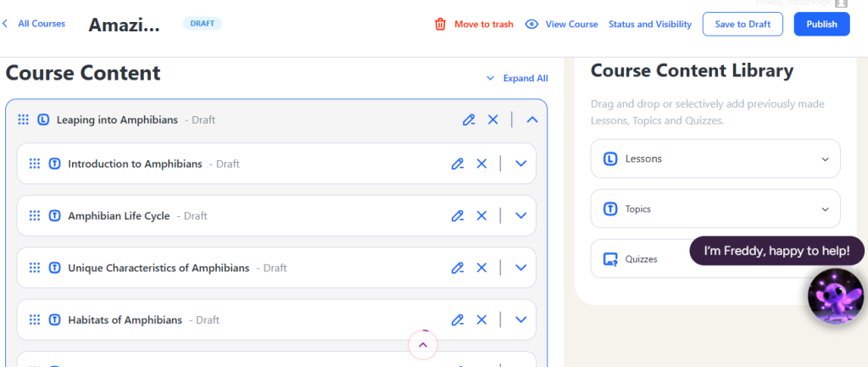Click the trash can icon
Viewport: 868px width, 367px height.
(x=440, y=24)
